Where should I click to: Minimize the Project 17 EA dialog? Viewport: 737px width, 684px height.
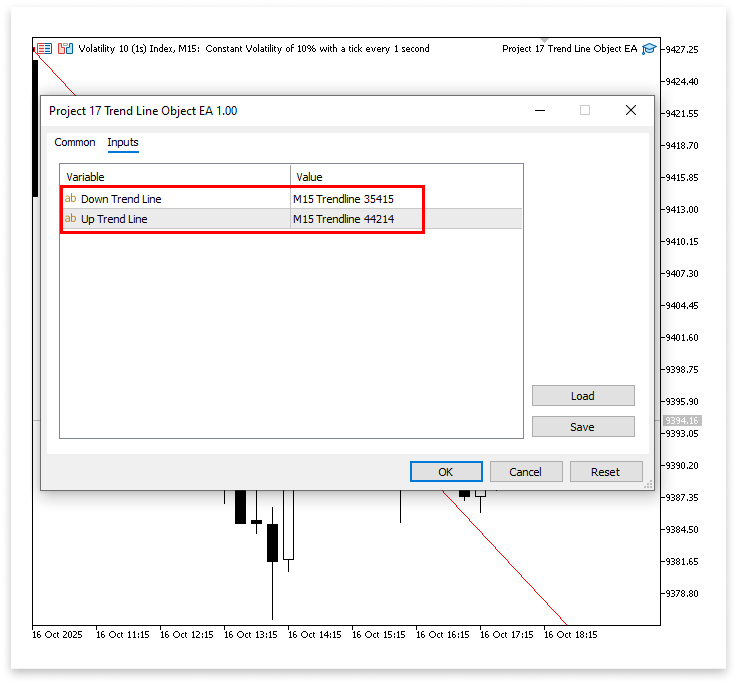coord(540,110)
